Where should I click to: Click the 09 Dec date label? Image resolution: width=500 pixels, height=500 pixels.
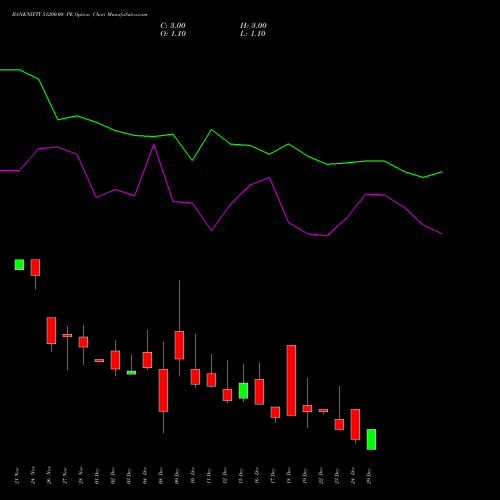coord(177,476)
